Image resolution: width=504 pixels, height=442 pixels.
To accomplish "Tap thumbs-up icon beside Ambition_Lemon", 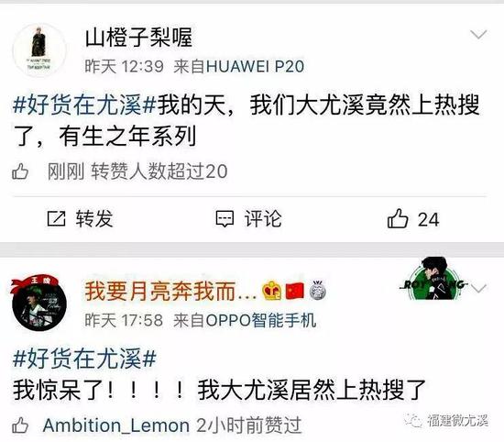I will pyautogui.click(x=20, y=425).
